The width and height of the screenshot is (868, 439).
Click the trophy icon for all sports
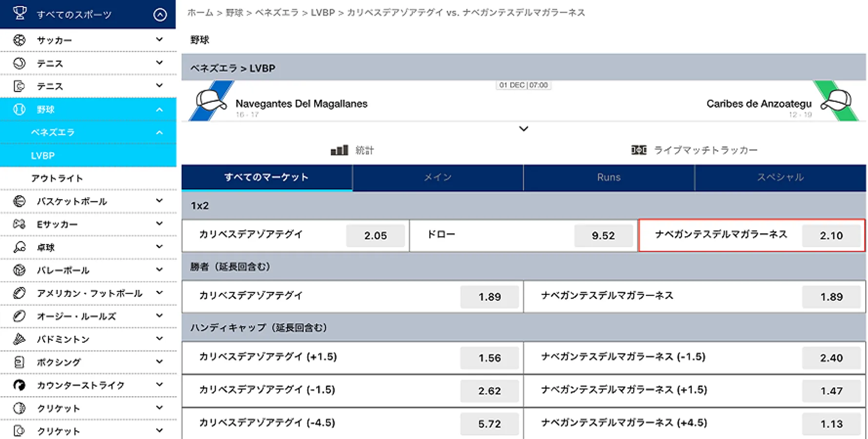tap(20, 13)
